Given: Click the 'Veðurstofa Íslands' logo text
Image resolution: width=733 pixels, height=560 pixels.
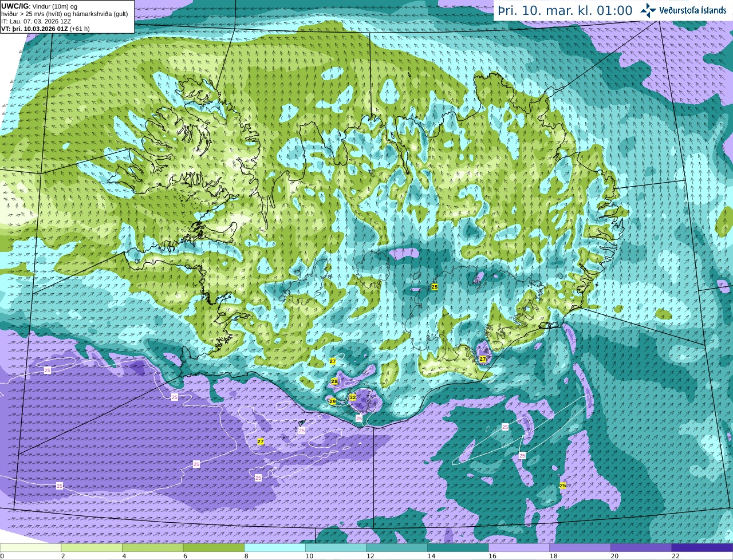Looking at the screenshot, I should [693, 10].
